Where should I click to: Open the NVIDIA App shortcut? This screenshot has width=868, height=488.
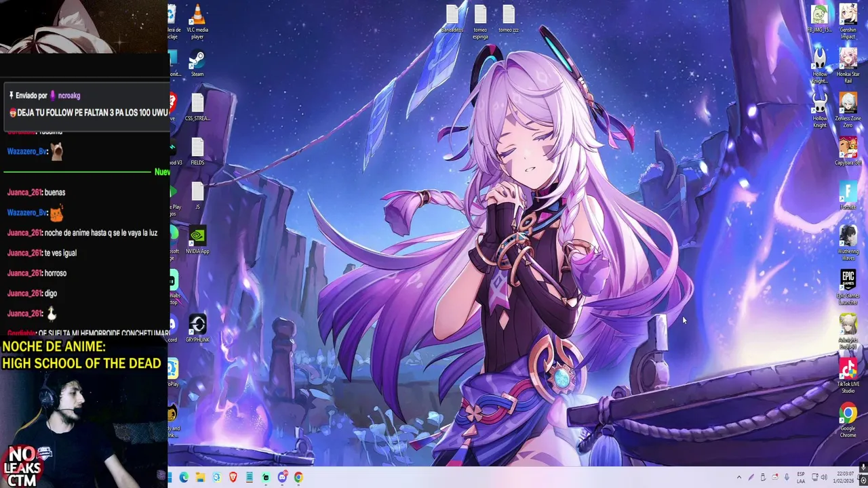(x=197, y=241)
